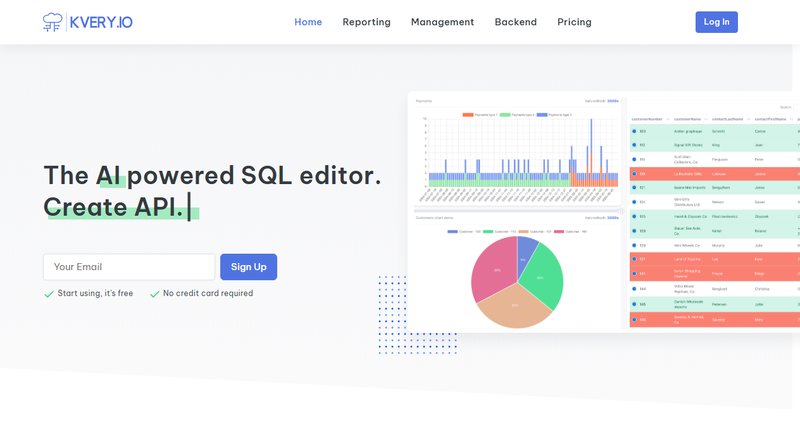Click the checkmark beside "Start using, it's free"

coord(49,294)
